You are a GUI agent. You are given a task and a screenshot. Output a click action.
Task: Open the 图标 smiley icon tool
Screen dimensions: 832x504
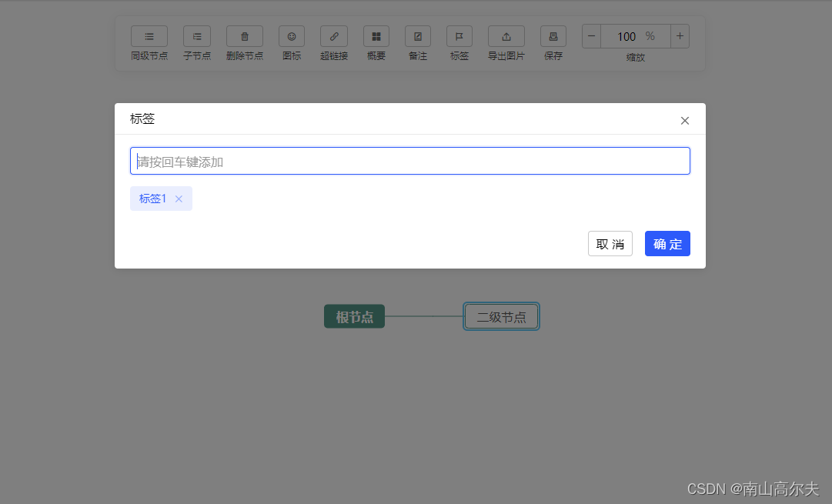292,37
